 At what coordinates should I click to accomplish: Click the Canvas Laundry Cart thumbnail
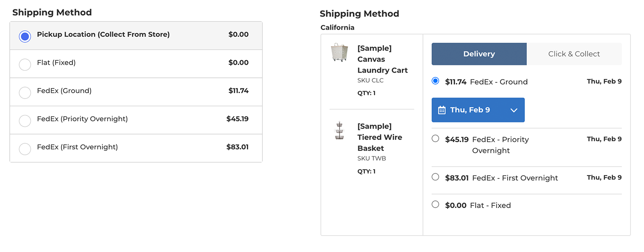tap(339, 52)
